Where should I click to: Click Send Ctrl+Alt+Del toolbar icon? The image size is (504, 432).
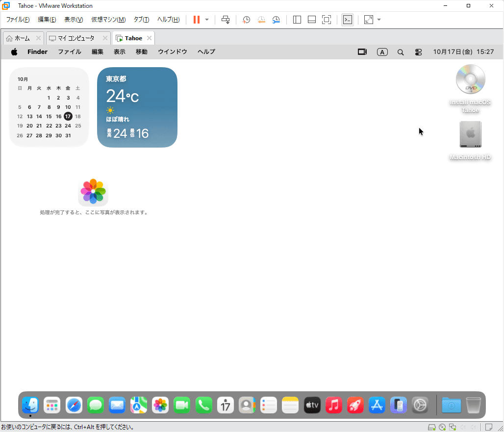[226, 20]
